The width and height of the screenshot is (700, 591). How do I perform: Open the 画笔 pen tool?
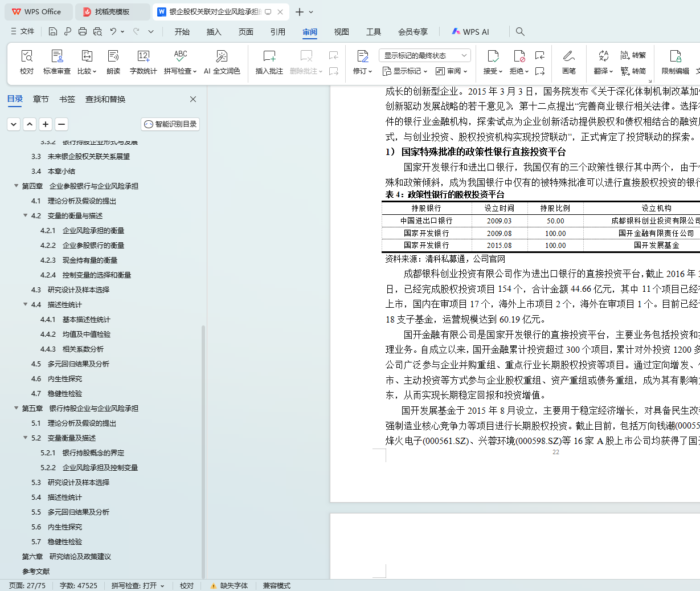pyautogui.click(x=569, y=63)
